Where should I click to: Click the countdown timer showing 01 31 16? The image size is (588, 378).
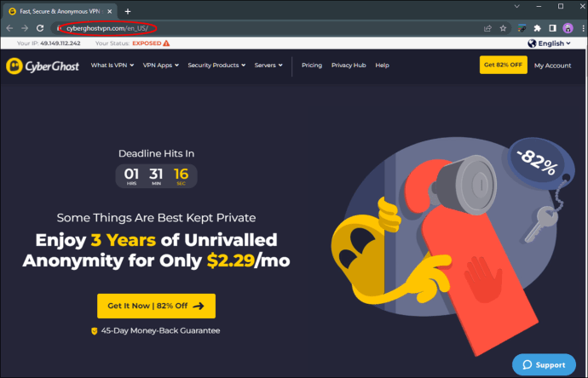point(156,175)
